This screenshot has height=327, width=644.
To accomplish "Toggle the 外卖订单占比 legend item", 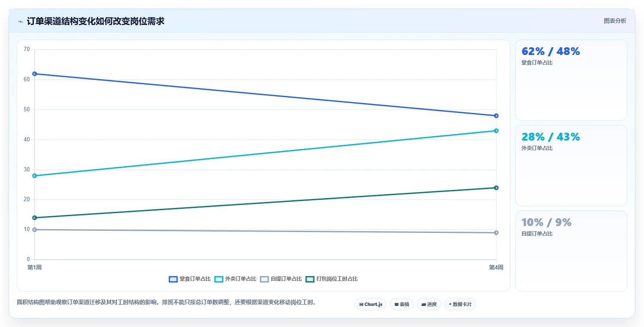I will tap(235, 279).
